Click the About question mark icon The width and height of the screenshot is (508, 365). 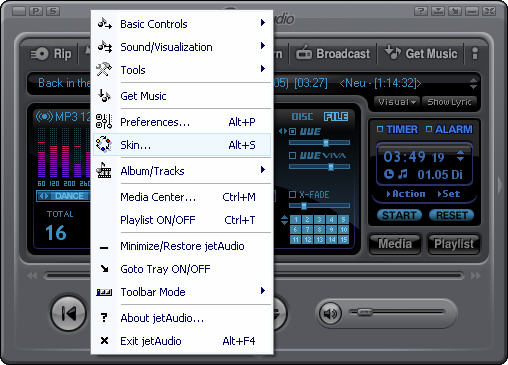point(104,317)
